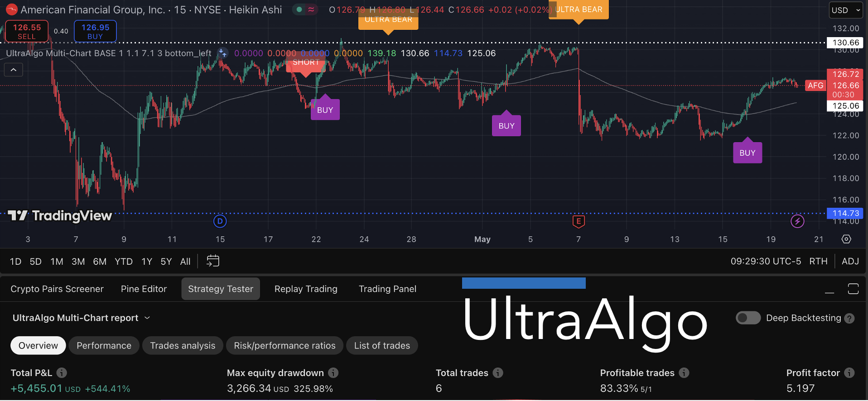This screenshot has height=401, width=868.
Task: Open the Replay Trading tab
Action: pyautogui.click(x=306, y=289)
